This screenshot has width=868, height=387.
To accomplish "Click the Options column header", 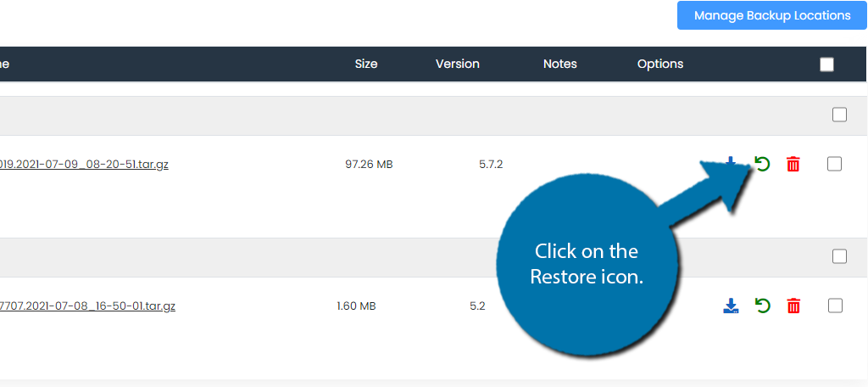I will pos(659,64).
